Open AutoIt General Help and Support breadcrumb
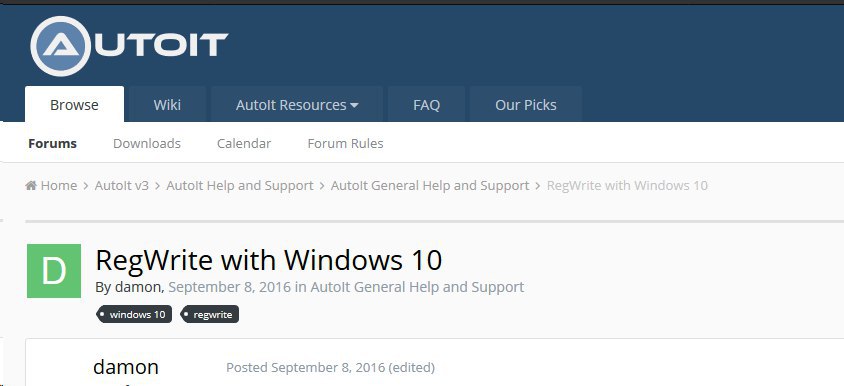The width and height of the screenshot is (844, 386). tap(430, 186)
